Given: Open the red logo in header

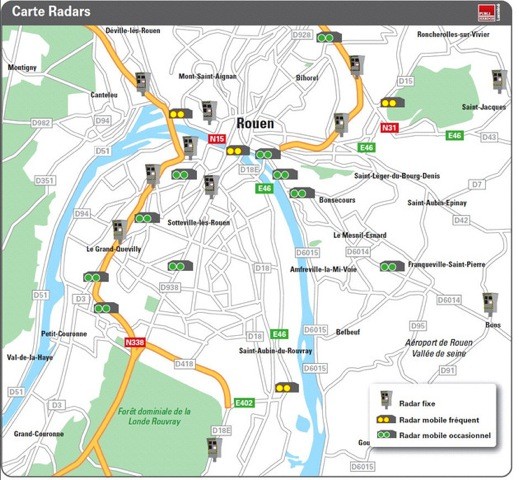Looking at the screenshot, I should pos(488,13).
